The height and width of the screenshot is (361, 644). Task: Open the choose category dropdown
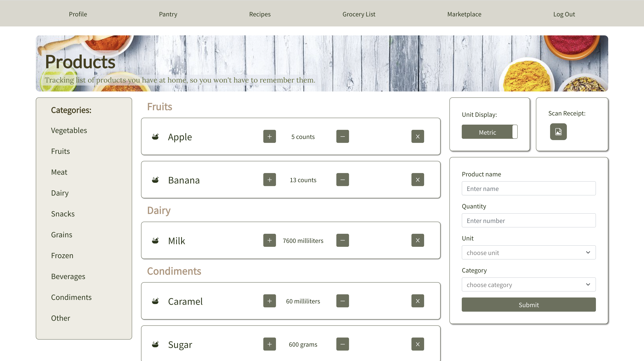coord(528,285)
